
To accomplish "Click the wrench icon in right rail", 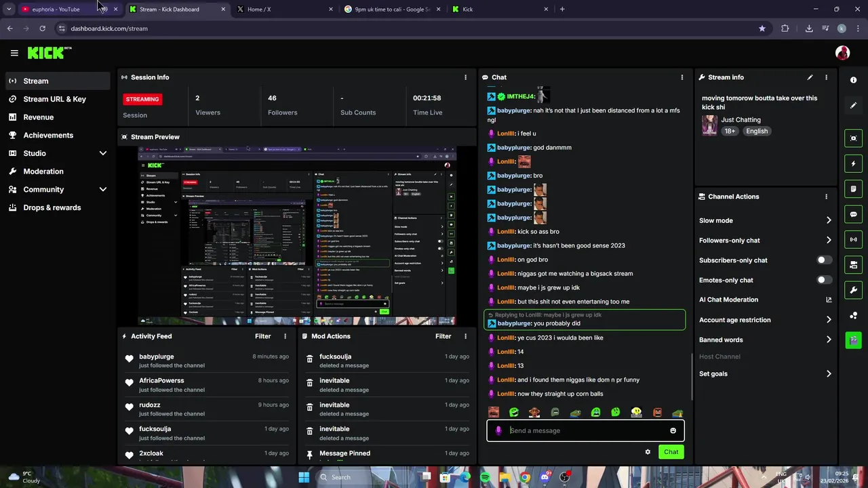I will pos(853,290).
